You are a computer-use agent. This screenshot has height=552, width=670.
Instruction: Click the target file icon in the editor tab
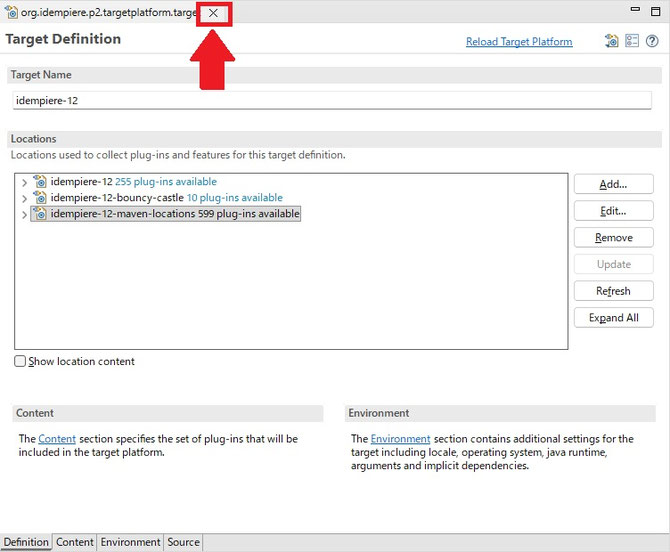click(11, 12)
